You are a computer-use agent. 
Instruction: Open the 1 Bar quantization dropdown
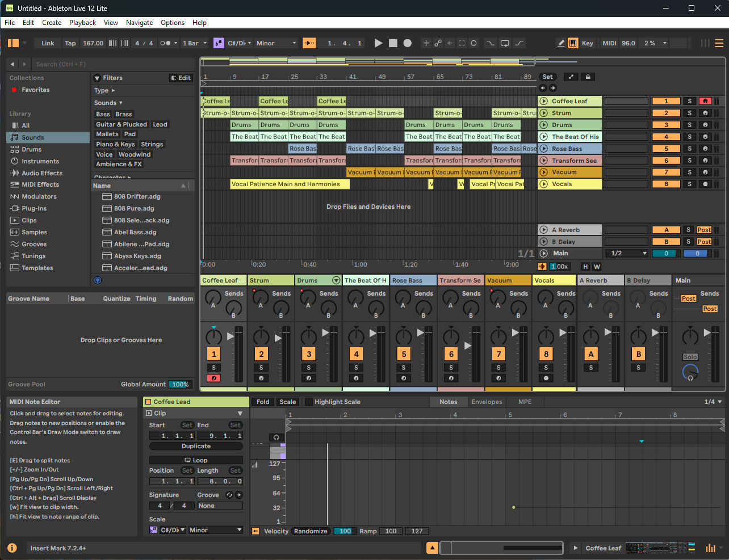[x=193, y=43]
